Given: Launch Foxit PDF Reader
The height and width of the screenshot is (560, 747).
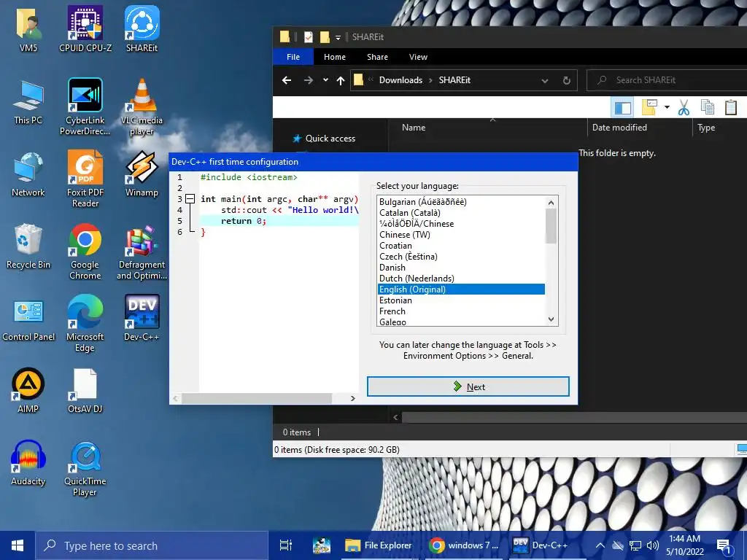Looking at the screenshot, I should point(85,179).
